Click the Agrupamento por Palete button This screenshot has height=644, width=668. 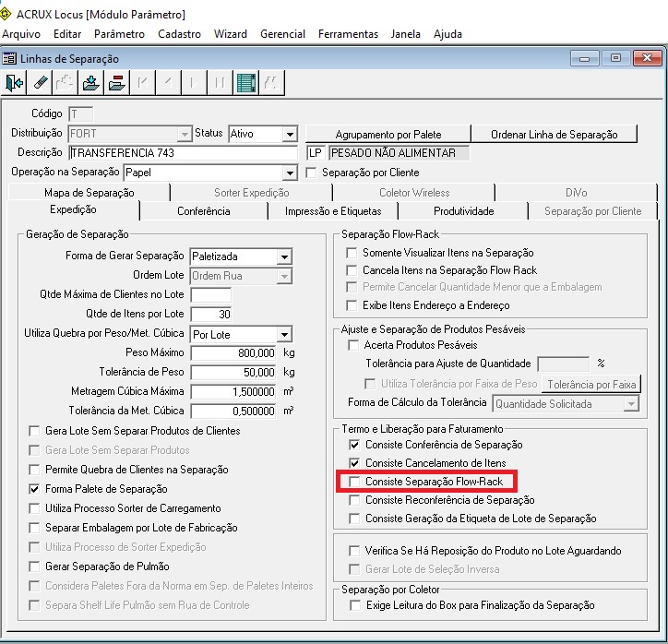tap(388, 135)
